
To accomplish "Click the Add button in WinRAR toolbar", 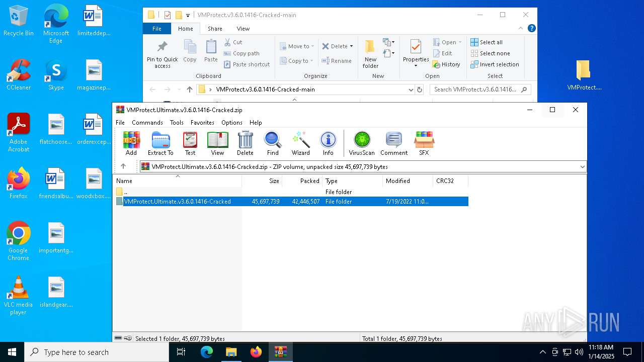I will [131, 143].
